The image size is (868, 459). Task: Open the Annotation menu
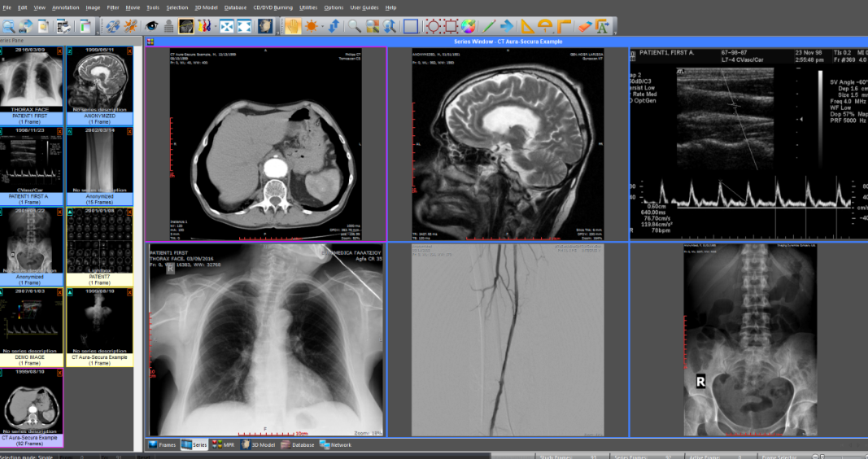point(65,8)
